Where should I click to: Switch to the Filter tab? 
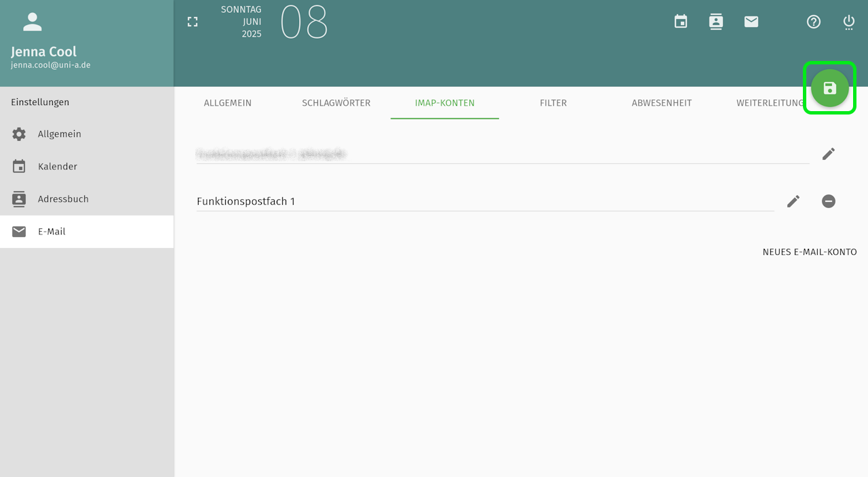pos(553,103)
